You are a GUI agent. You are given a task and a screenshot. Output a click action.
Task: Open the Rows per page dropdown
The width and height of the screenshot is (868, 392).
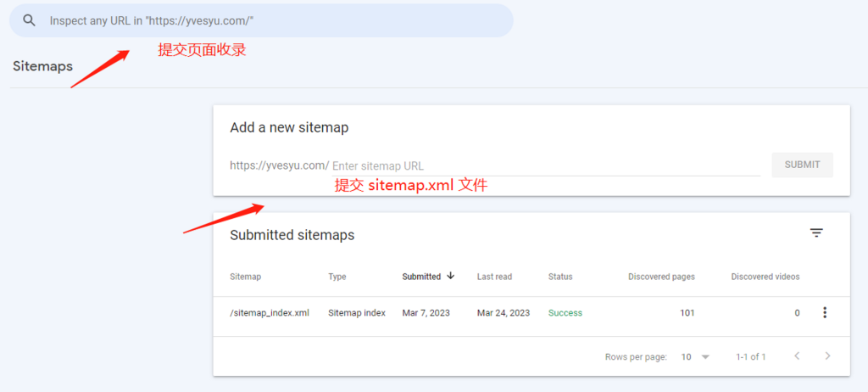695,356
